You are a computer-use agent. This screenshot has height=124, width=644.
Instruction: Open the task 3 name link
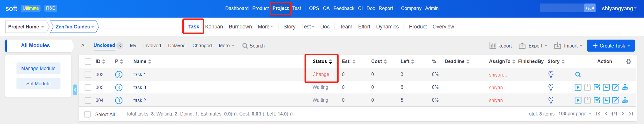click(x=139, y=87)
